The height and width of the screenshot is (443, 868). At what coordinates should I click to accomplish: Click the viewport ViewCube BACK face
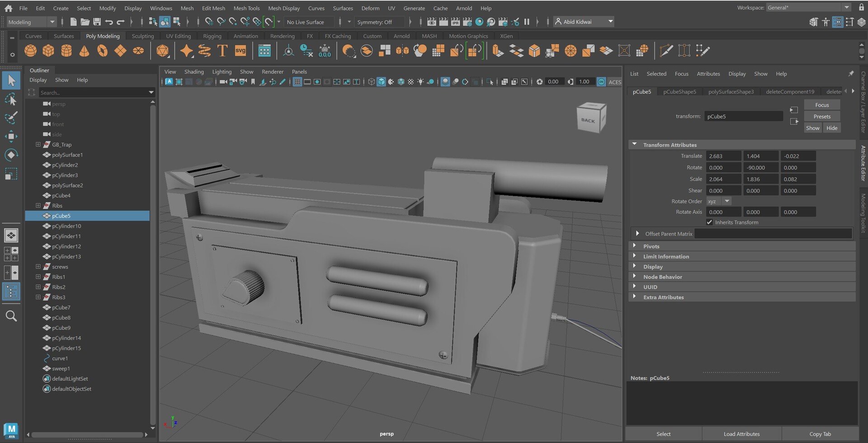pos(589,120)
